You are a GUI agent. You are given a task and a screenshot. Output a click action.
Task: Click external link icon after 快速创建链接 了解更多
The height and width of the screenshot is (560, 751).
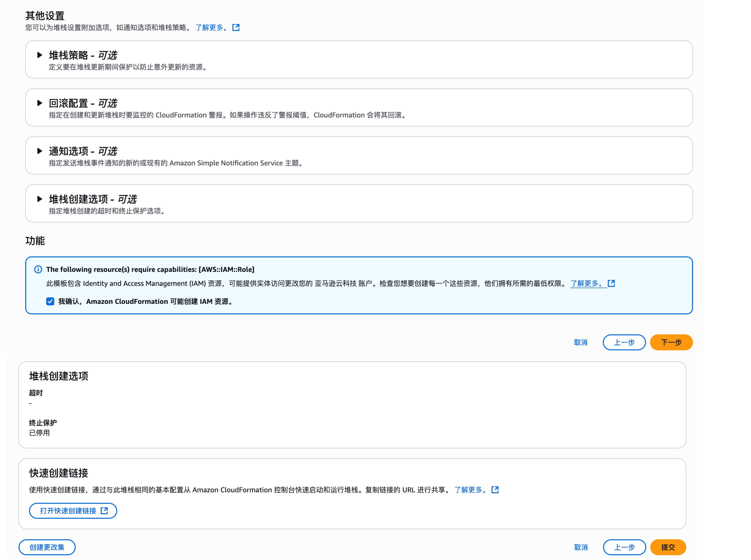click(495, 490)
